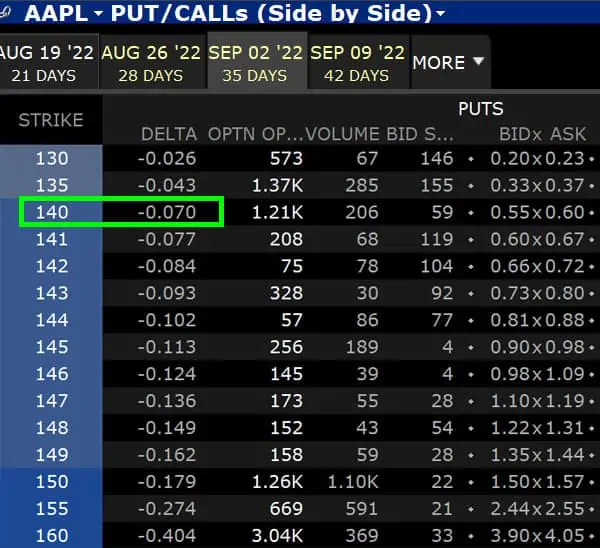Viewport: 600px width, 548px height.
Task: Click the 0.55 x 0.60 put quote
Action: (538, 211)
